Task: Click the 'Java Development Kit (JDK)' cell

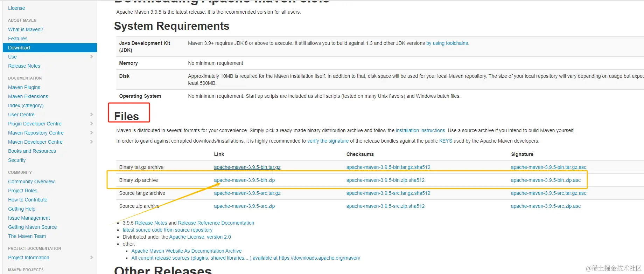Action: pyautogui.click(x=145, y=47)
